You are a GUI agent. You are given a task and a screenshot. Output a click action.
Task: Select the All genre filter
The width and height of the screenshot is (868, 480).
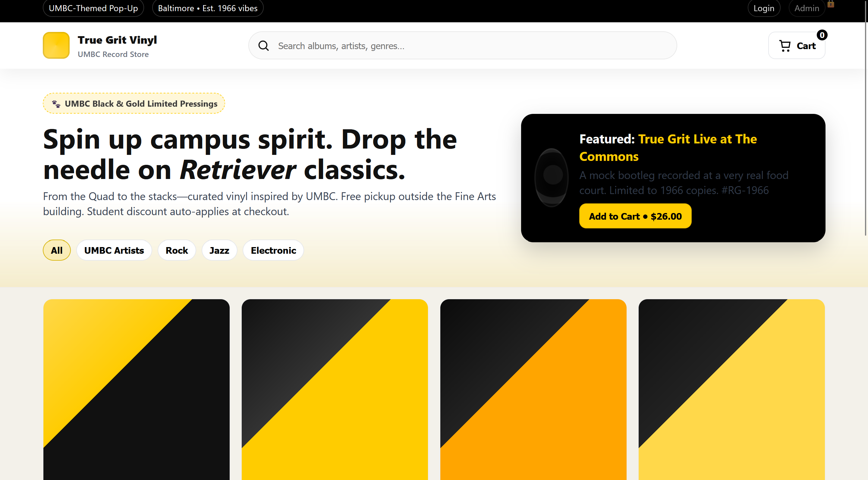click(x=57, y=250)
